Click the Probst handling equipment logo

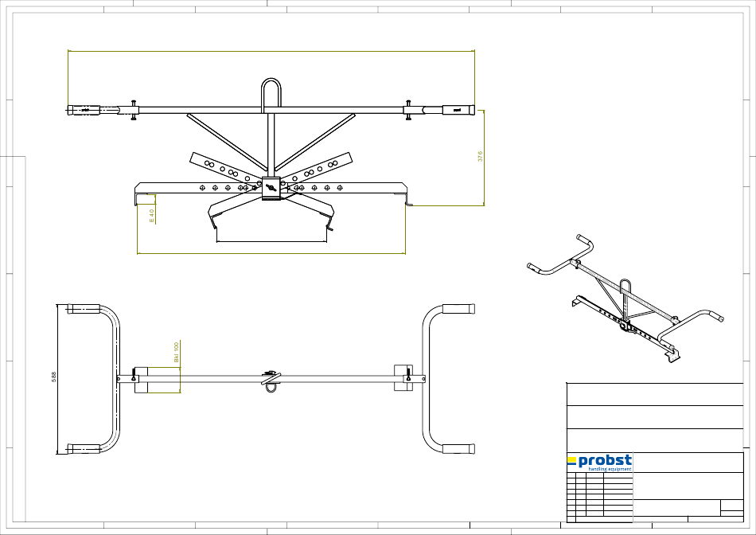click(600, 463)
